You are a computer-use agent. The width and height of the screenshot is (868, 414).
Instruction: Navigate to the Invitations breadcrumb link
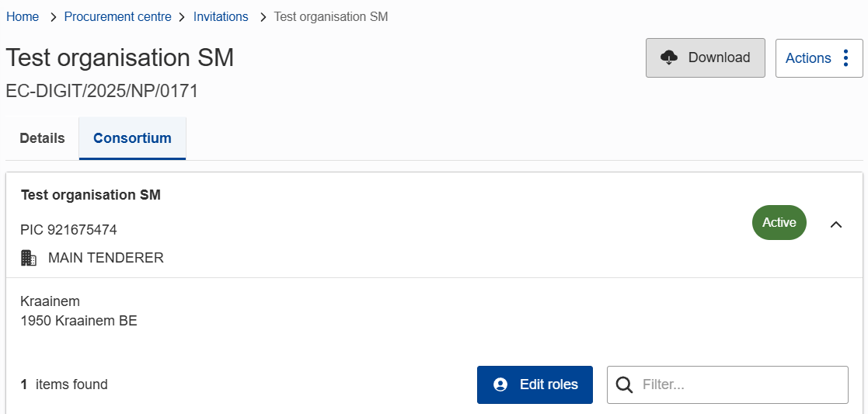point(221,17)
